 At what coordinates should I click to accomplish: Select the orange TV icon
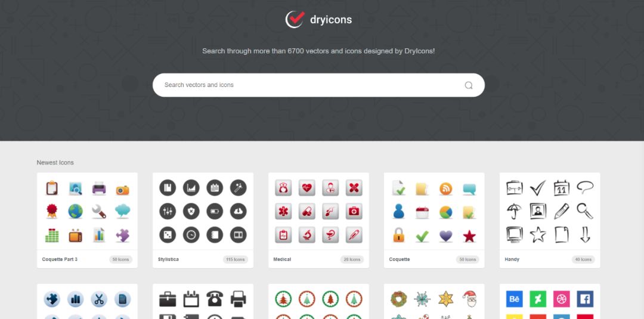pos(76,236)
